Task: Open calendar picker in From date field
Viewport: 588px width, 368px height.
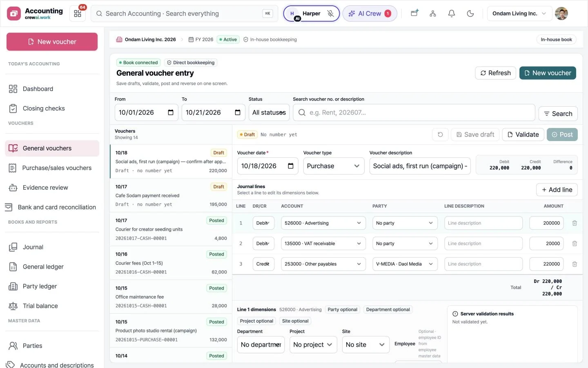Action: 171,112
